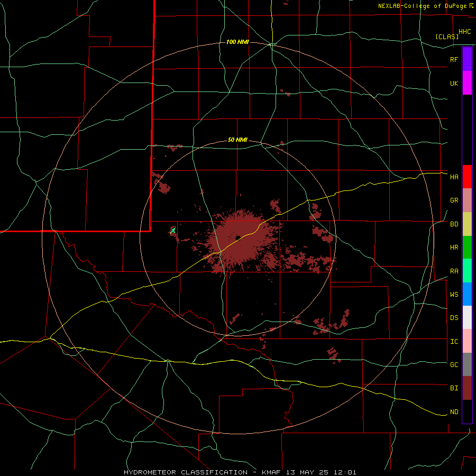Click the HHC product label
This screenshot has width=476, height=476.
[464, 32]
